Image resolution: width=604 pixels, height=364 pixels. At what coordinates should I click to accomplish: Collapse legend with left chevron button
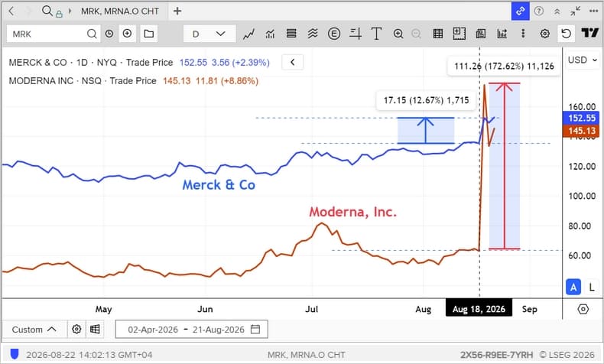coord(292,62)
